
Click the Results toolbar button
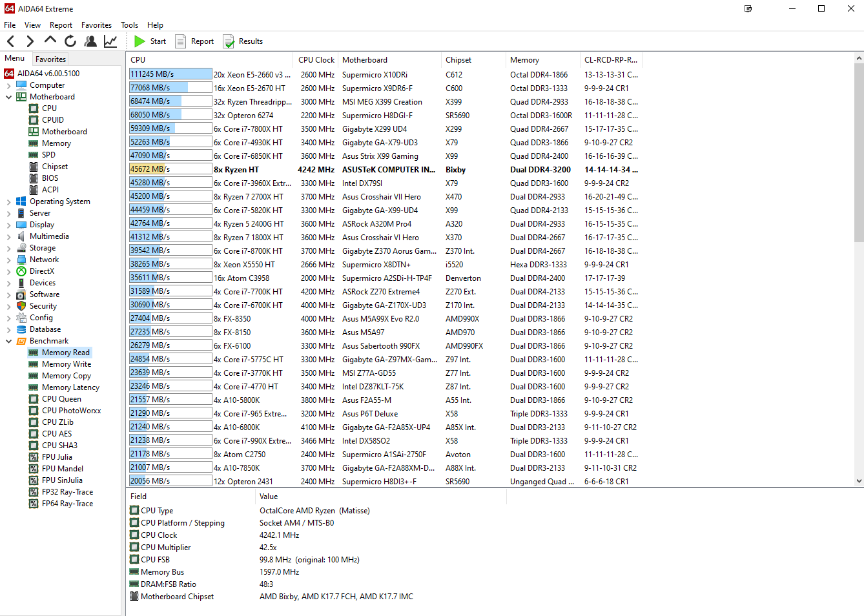[x=243, y=41]
